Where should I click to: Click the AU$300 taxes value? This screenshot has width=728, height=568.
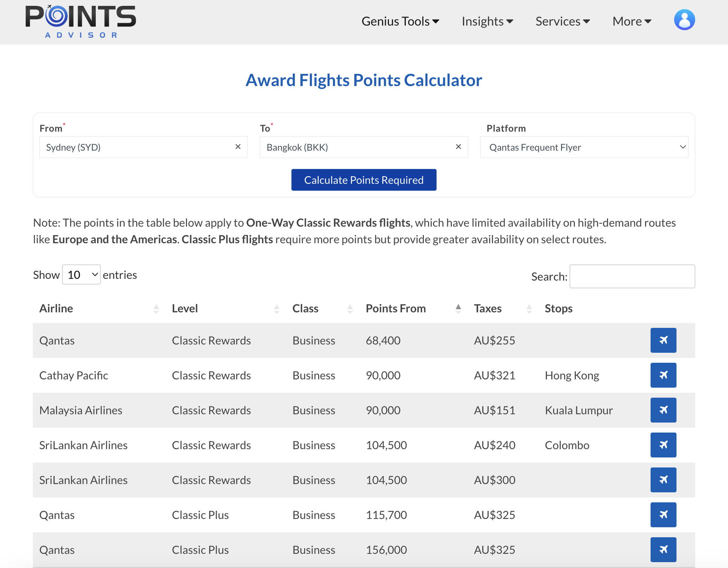pyautogui.click(x=494, y=480)
